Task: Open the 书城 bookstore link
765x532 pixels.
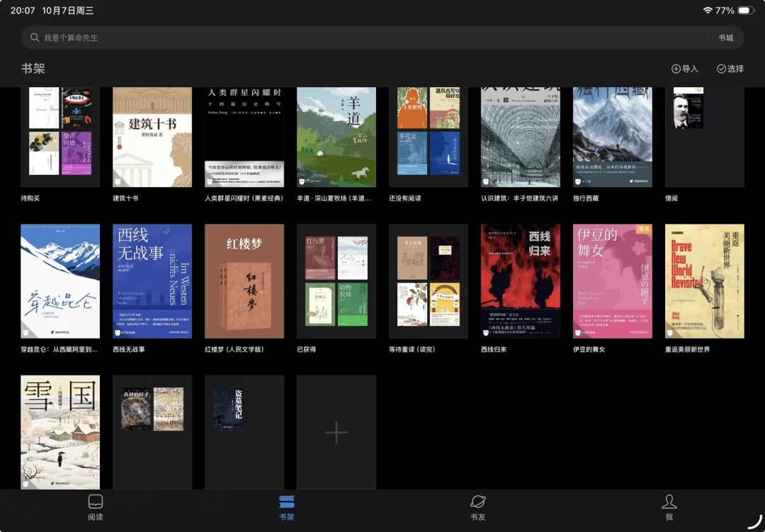Action: point(725,38)
